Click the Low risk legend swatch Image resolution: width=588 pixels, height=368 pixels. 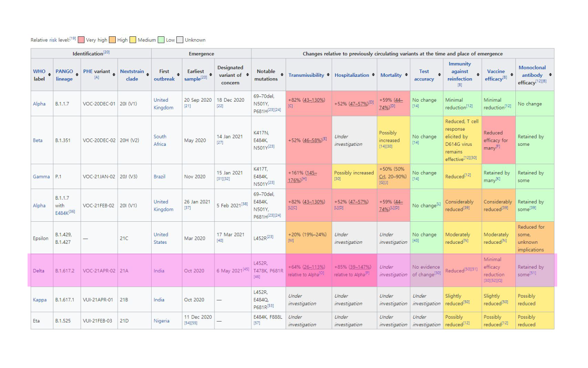[161, 40]
